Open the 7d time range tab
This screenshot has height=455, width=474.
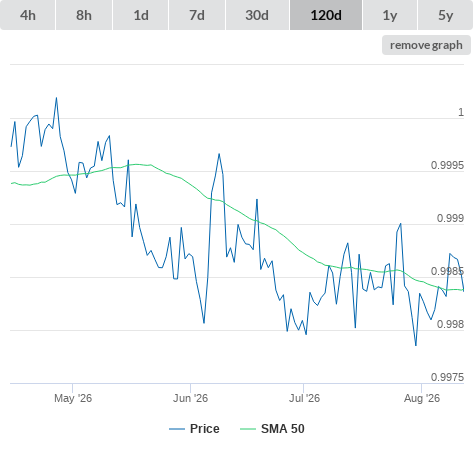click(197, 15)
